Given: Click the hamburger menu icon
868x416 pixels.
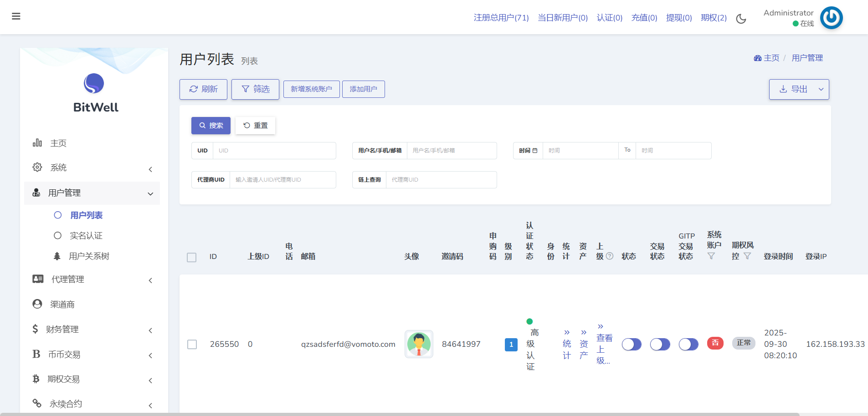Looking at the screenshot, I should tap(16, 16).
